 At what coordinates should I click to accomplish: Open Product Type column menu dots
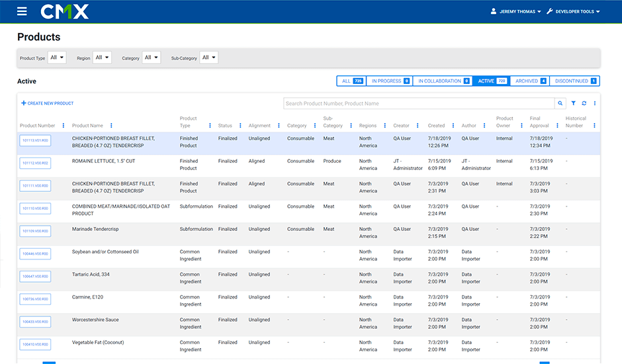coord(210,126)
